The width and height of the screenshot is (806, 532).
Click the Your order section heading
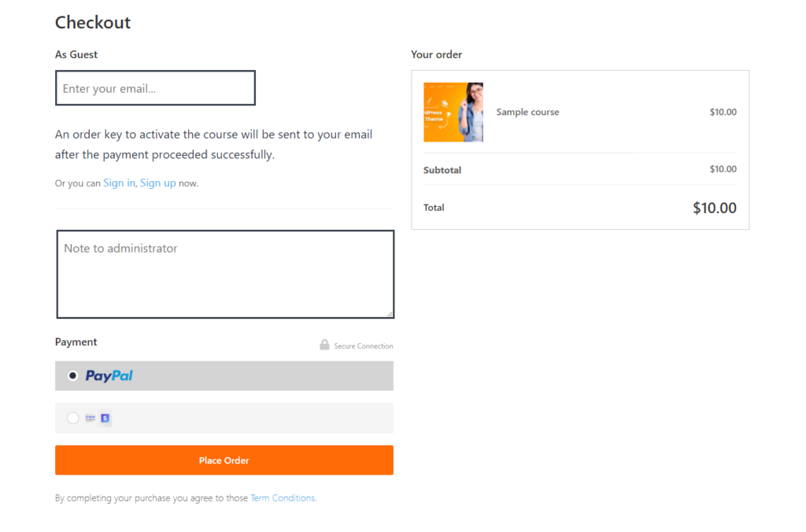pyautogui.click(x=436, y=54)
